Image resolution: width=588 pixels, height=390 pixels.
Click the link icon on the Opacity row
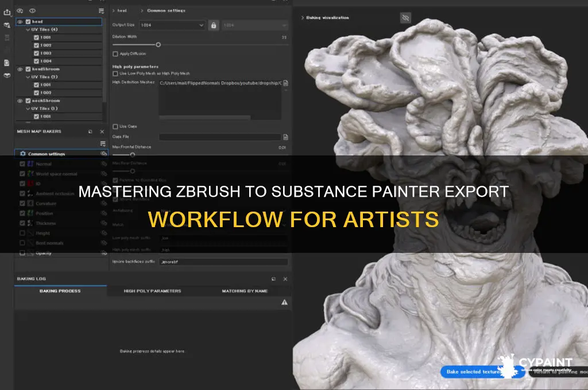pos(104,253)
